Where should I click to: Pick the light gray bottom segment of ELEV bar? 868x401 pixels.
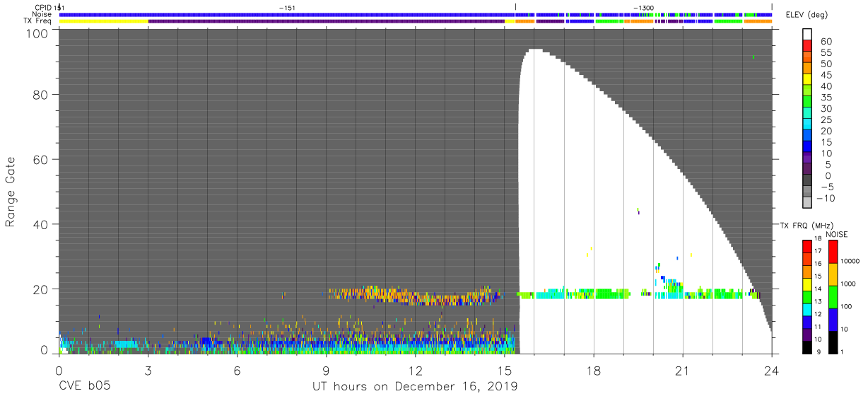click(x=808, y=202)
